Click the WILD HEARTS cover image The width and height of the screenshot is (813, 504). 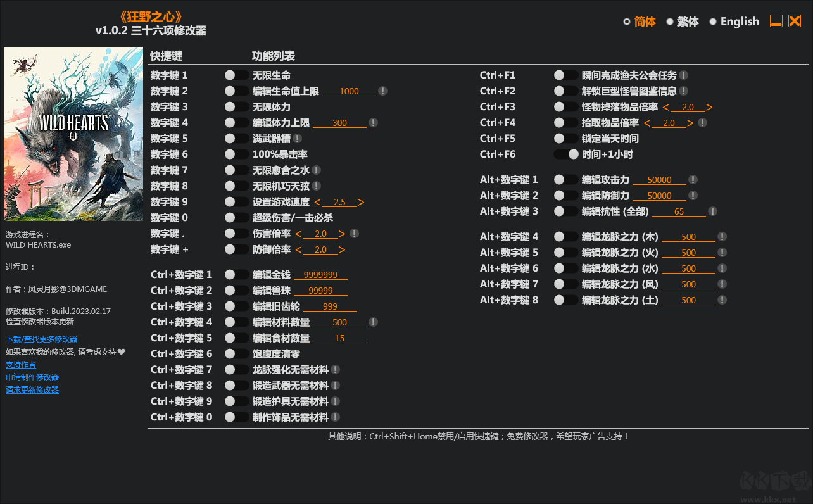coord(73,134)
